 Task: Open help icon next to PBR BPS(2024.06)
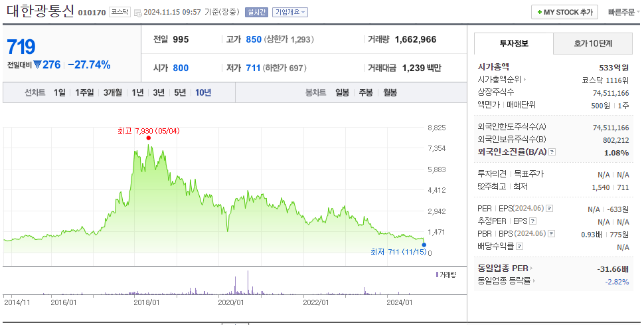tap(552, 234)
